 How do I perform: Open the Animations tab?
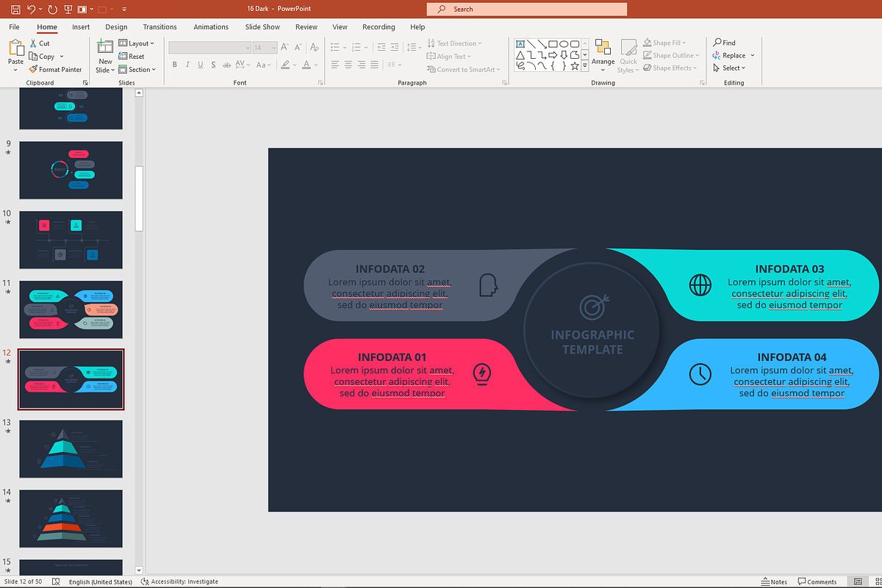click(211, 27)
